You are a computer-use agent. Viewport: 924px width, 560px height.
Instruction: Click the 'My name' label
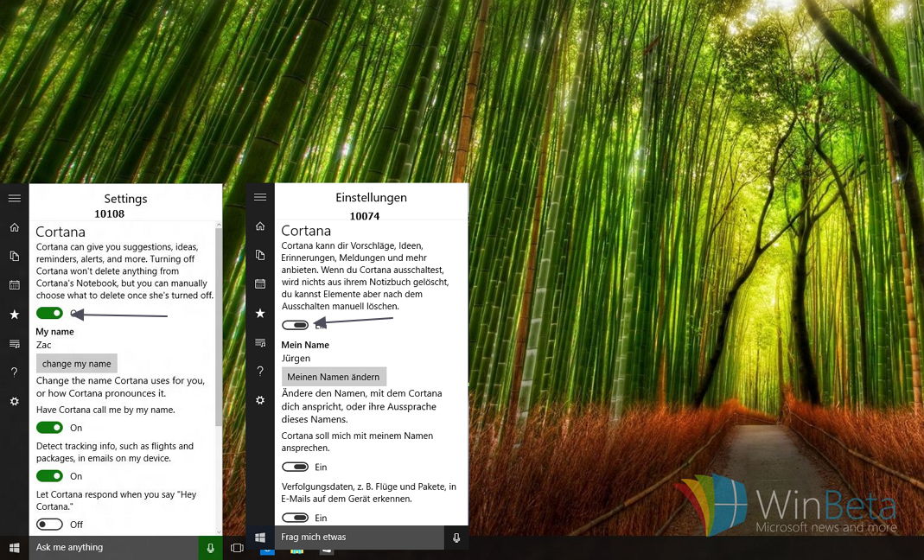pyautogui.click(x=54, y=332)
